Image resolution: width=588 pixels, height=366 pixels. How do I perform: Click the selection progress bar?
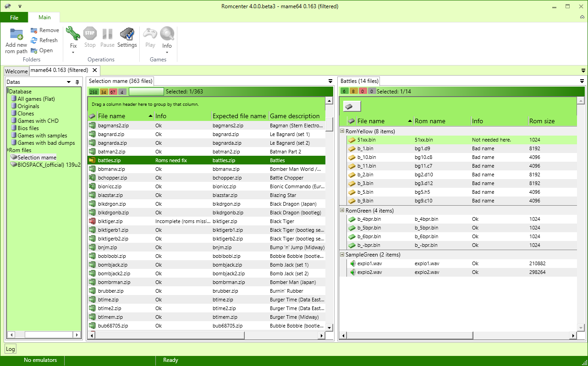[146, 92]
